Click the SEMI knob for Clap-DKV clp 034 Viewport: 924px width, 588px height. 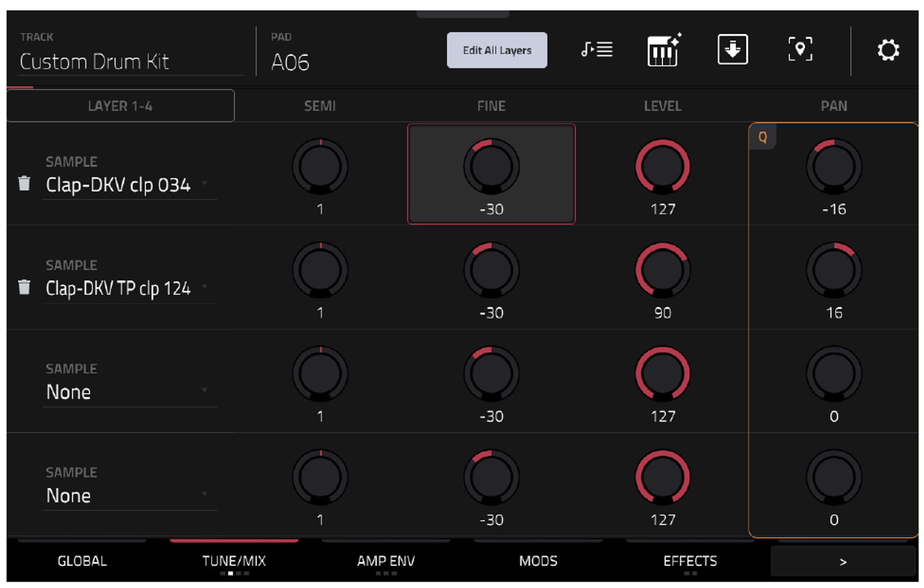click(x=320, y=166)
